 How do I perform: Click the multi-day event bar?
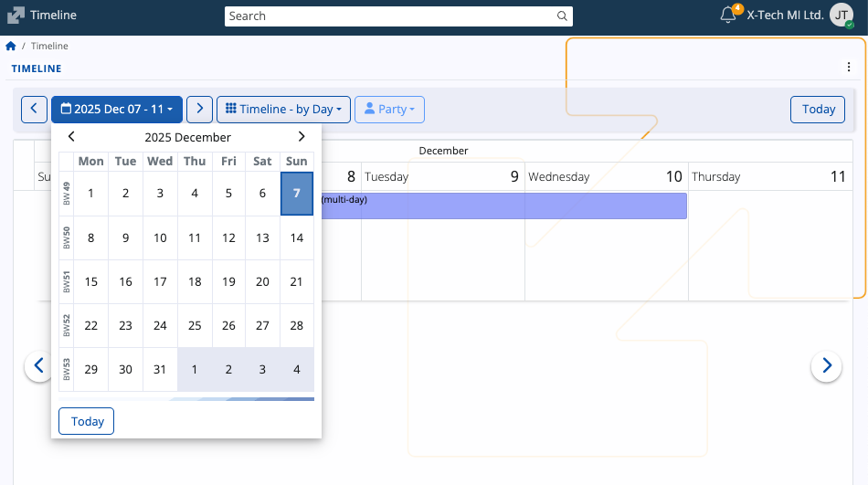click(x=503, y=206)
